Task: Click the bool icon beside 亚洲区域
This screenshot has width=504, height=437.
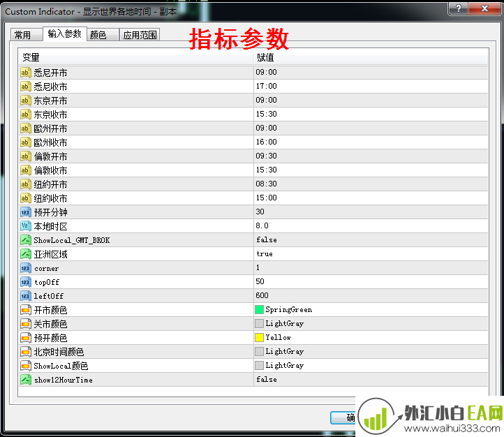Action: [25, 254]
